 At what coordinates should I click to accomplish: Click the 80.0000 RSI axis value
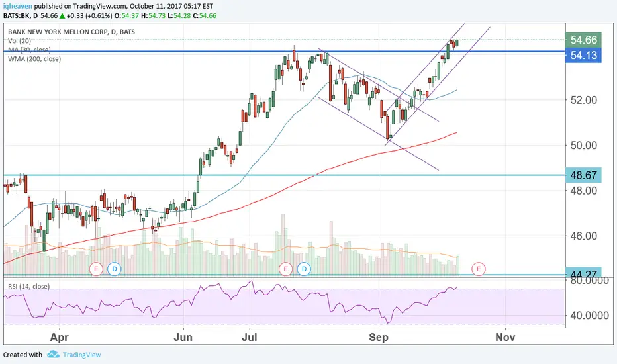pyautogui.click(x=589, y=281)
